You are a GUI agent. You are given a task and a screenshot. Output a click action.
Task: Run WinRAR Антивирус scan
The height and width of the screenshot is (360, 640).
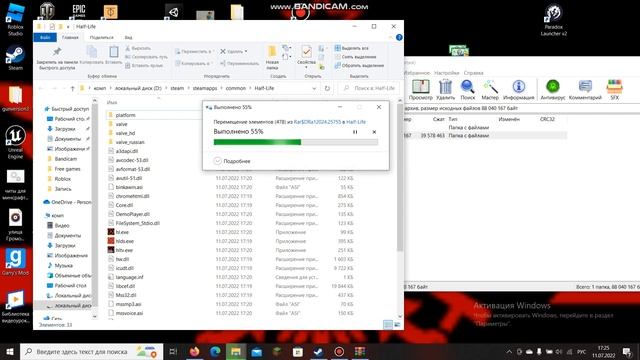553,90
